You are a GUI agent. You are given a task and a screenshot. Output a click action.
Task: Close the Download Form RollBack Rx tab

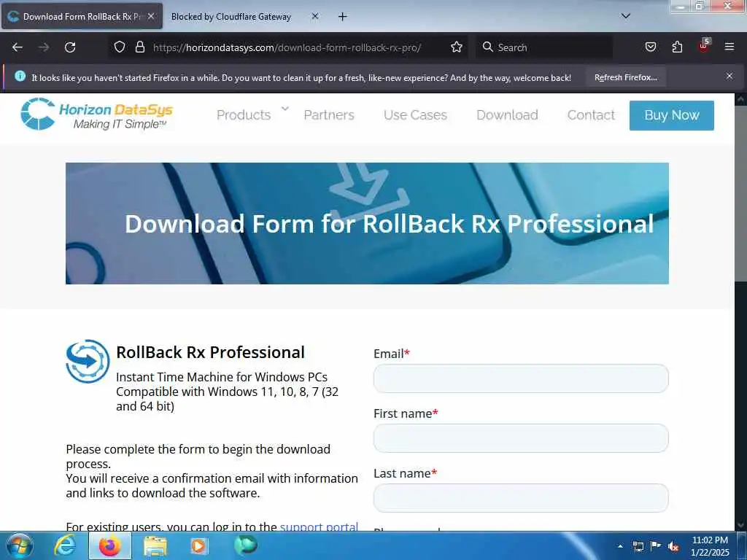[x=151, y=16]
